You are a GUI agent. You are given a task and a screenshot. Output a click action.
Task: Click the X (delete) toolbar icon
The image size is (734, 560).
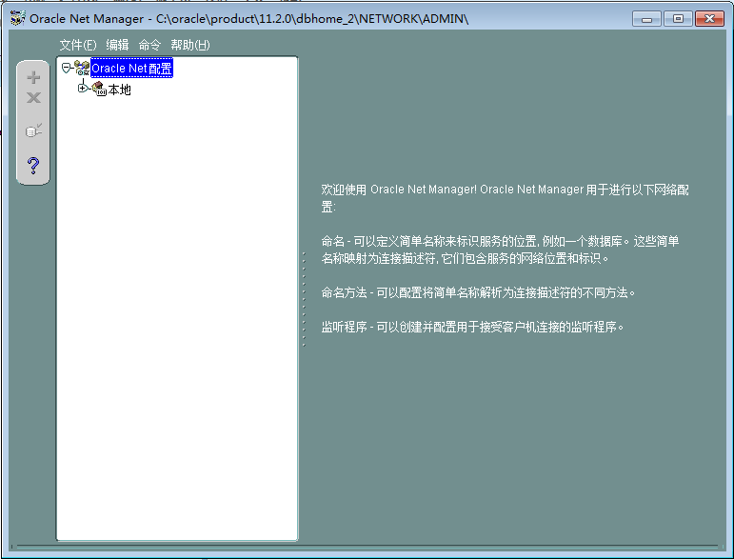coord(33,97)
